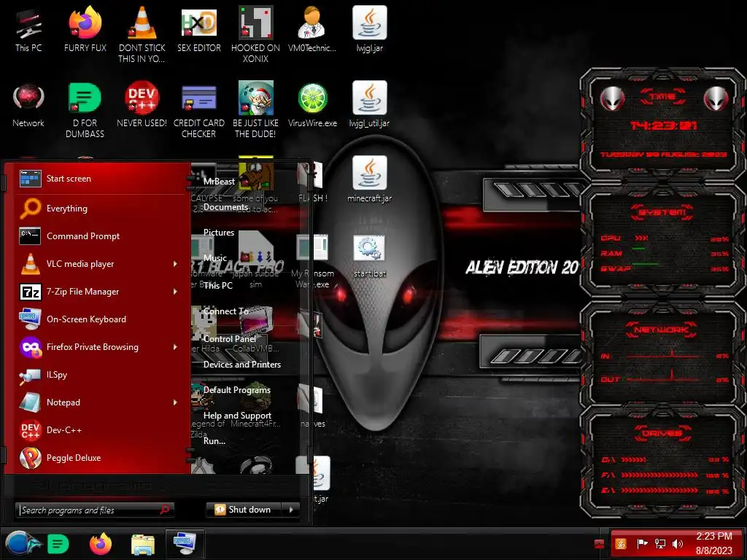
Task: Open the start.bat file icon
Action: pyautogui.click(x=369, y=256)
